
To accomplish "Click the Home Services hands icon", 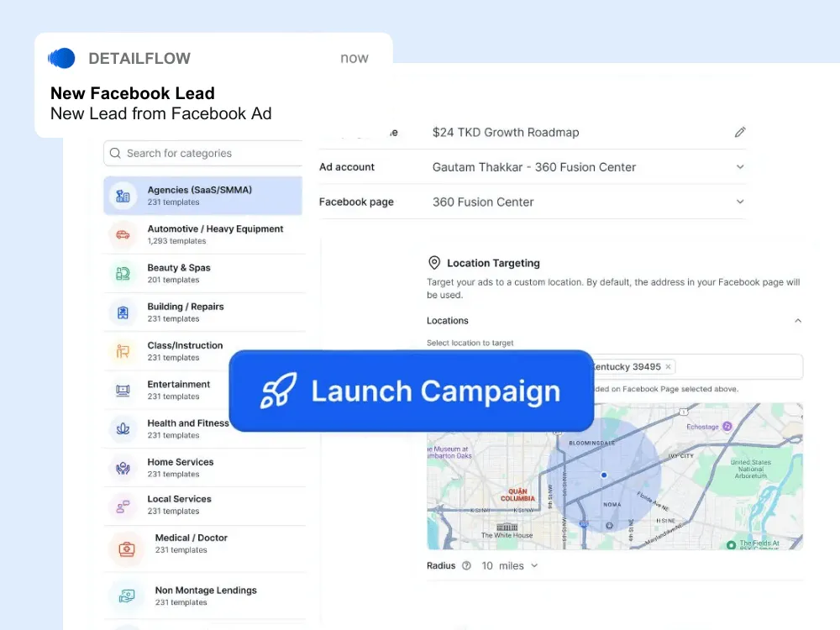I will [x=123, y=468].
